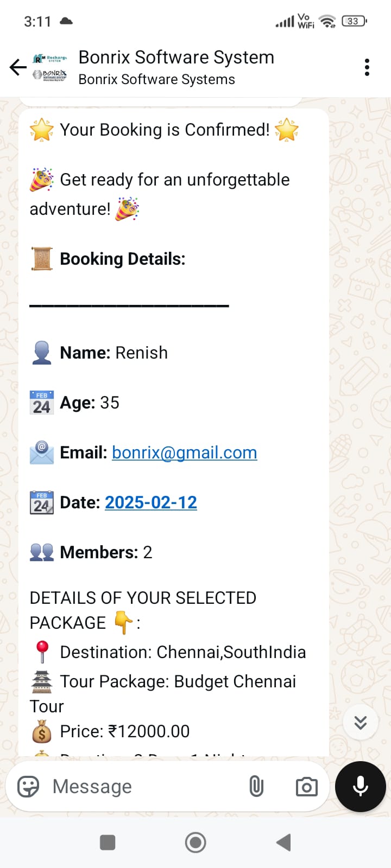Tap the Destination Chennai,SouthIndia line
Viewport: 391px width, 868px height.
pos(182,652)
